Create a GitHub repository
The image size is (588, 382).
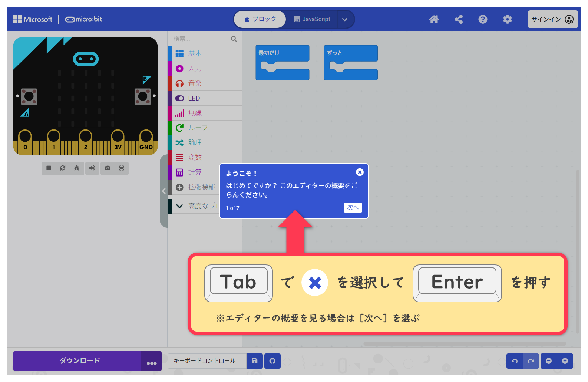(272, 361)
